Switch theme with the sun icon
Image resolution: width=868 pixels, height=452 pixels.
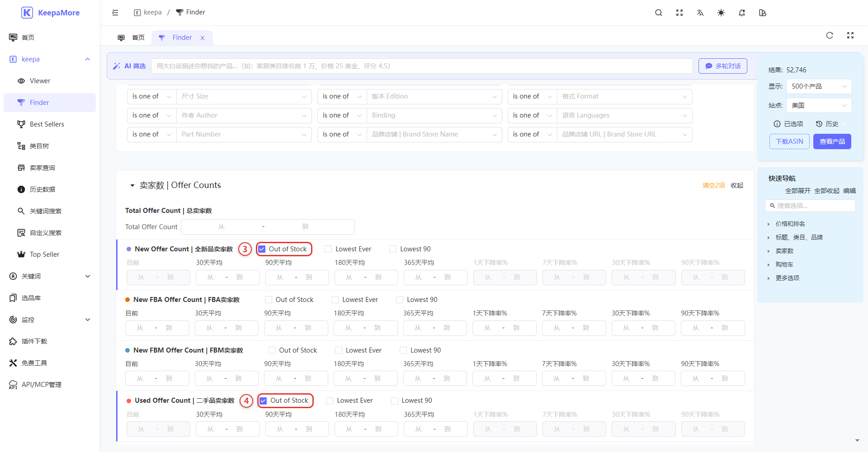coord(721,13)
